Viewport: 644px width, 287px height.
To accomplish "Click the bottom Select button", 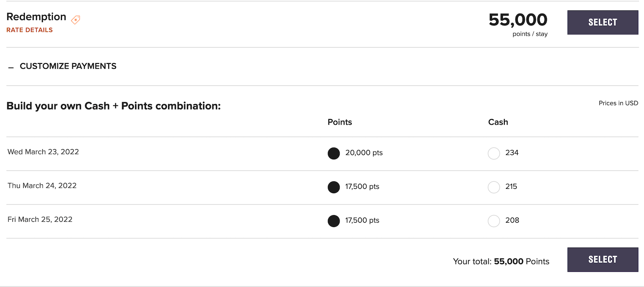I will click(603, 259).
